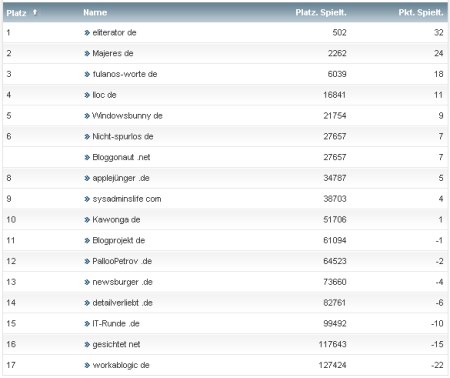
Task: Open the detailverliebt .de link
Action: point(122,303)
